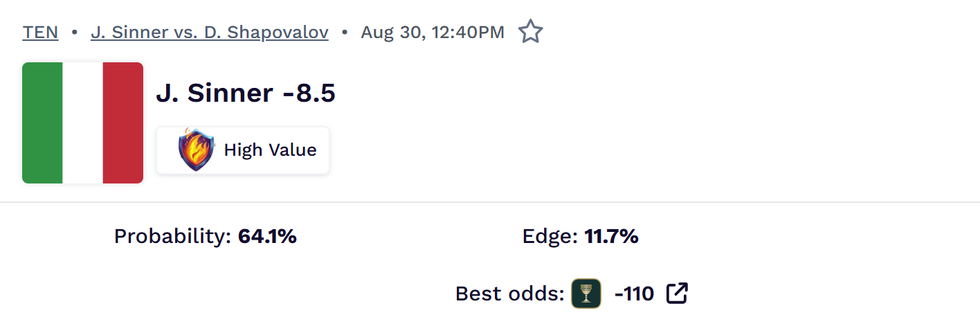Viewport: 980px width, 333px height.
Task: Click the Edge label
Action: click(x=550, y=237)
